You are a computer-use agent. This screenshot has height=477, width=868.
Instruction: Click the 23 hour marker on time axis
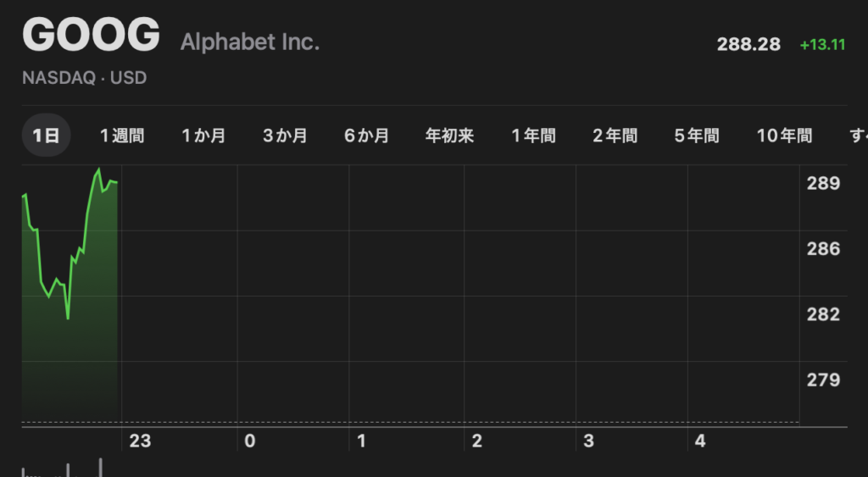140,441
